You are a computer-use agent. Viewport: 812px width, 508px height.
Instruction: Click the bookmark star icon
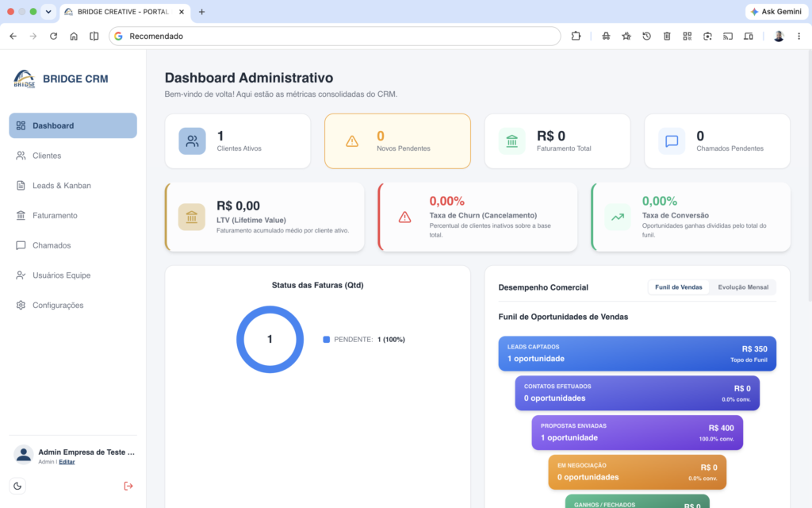(626, 37)
